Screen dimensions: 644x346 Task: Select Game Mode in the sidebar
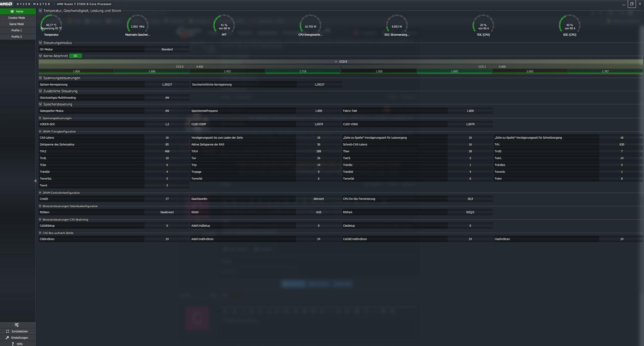pyautogui.click(x=17, y=24)
